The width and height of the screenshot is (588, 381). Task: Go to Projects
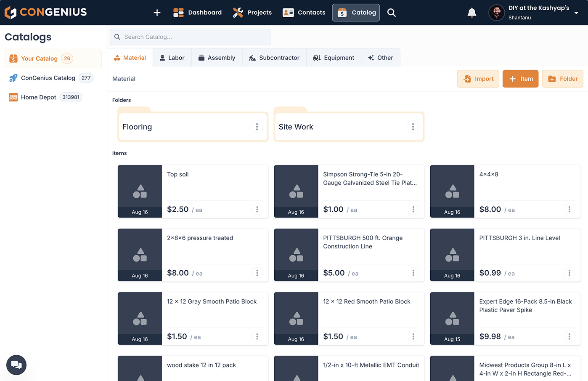click(252, 13)
